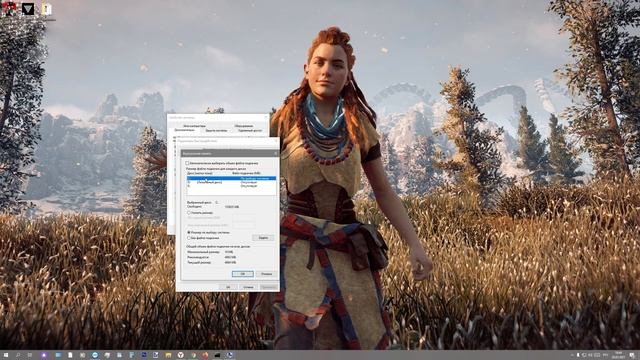Switch to 'Удаленный доступ' tab

pos(250,131)
